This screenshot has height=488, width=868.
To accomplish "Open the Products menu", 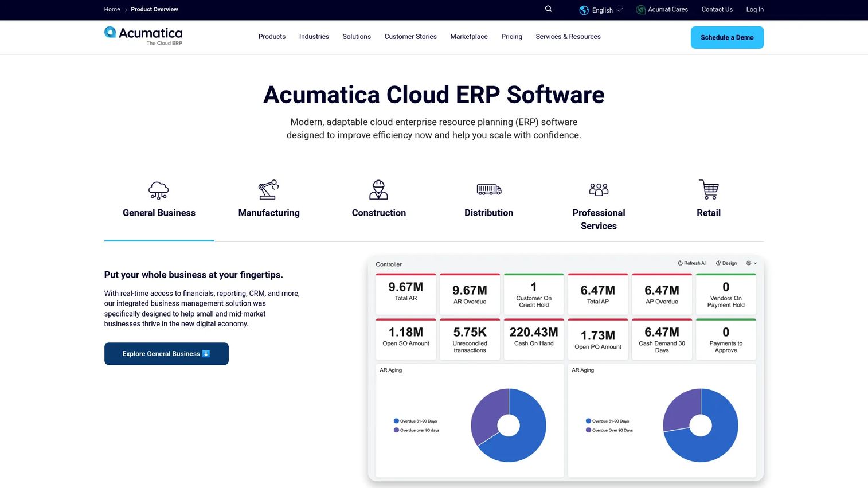I will (x=272, y=37).
